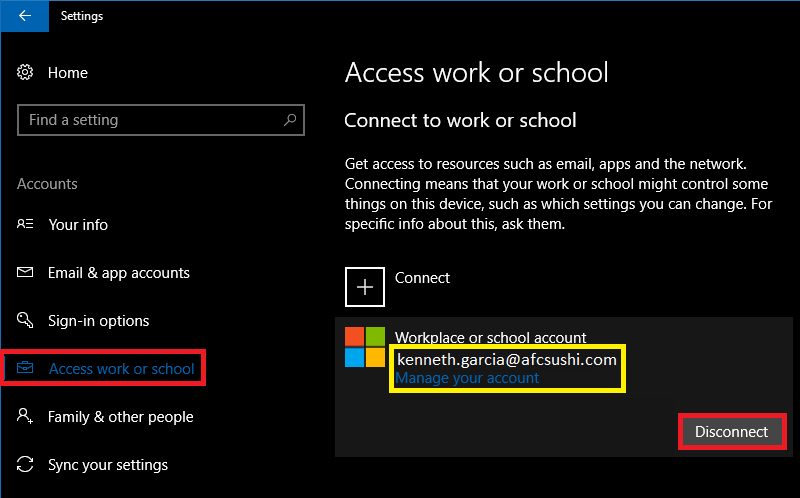Click the Sync circular arrows icon
The width and height of the screenshot is (800, 498).
(25, 464)
